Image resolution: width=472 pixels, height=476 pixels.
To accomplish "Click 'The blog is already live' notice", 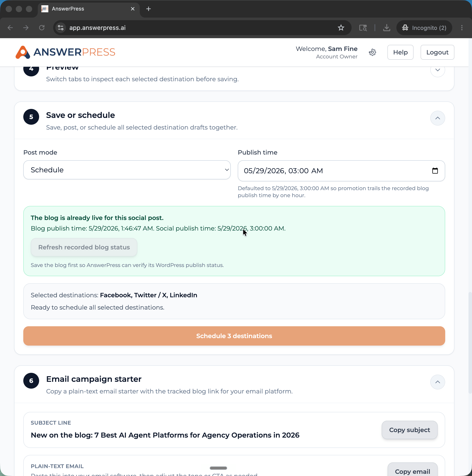I will pos(97,218).
